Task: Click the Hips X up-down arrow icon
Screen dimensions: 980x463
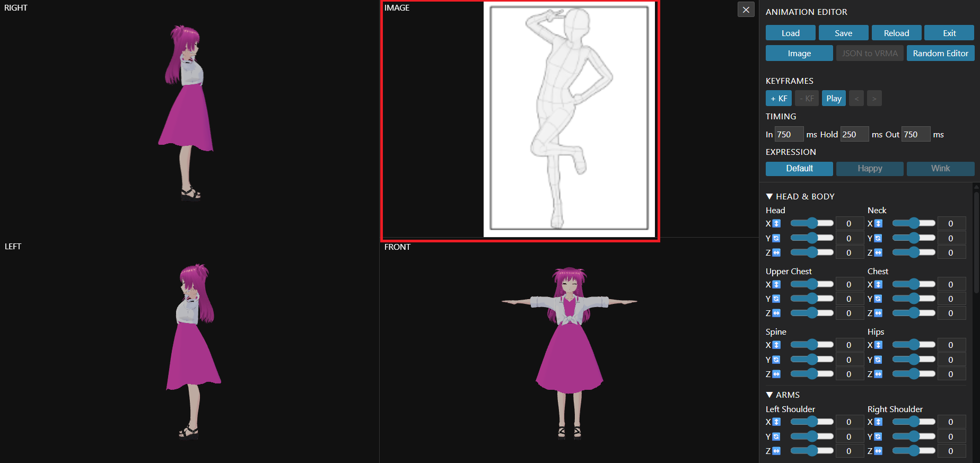Action: 878,345
